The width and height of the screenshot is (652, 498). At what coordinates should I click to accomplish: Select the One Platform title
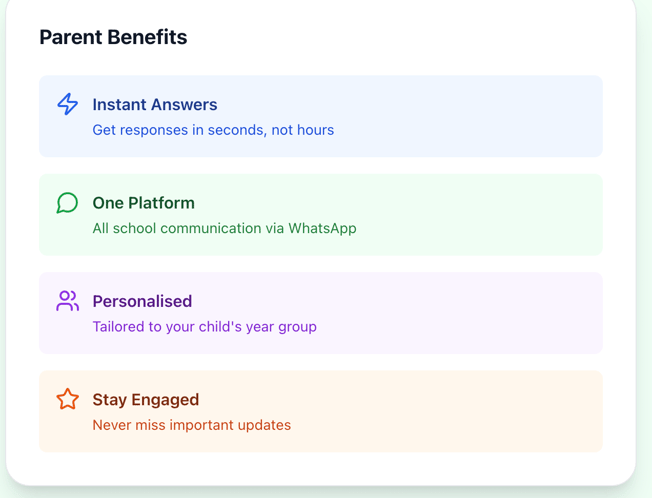143,203
